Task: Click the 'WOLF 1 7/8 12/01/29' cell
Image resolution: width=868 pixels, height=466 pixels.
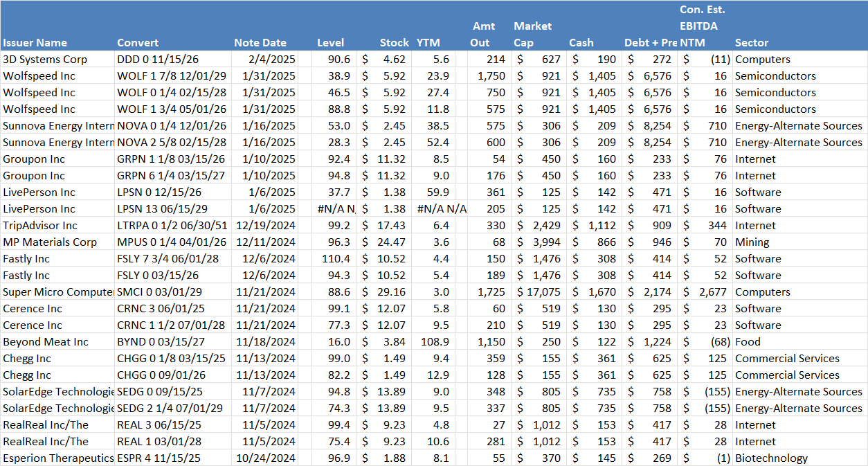Action: pyautogui.click(x=172, y=76)
